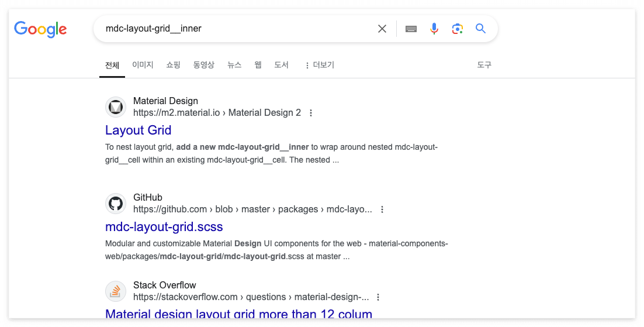Screen dimensions: 644x327
Task: Open the Layout Grid result link
Action: tap(138, 130)
